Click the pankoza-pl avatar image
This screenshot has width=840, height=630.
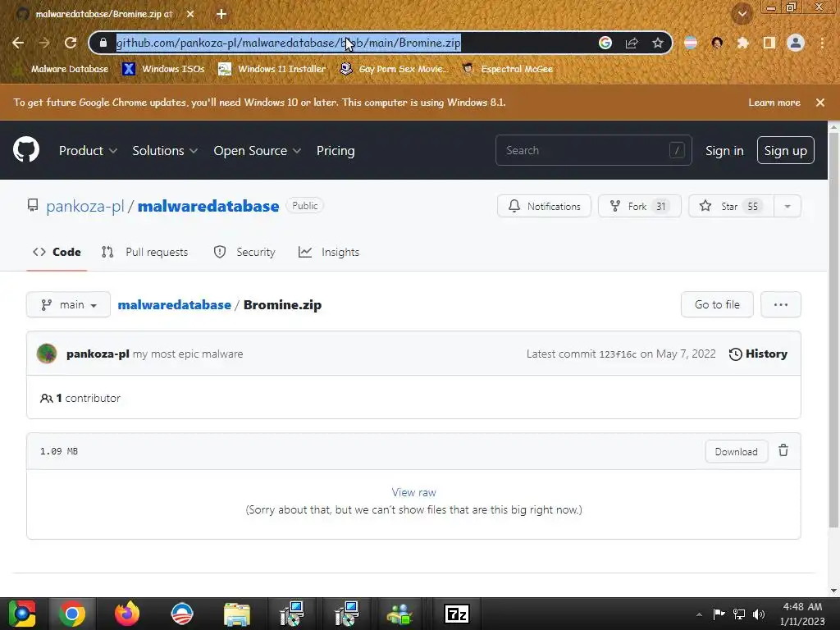47,354
